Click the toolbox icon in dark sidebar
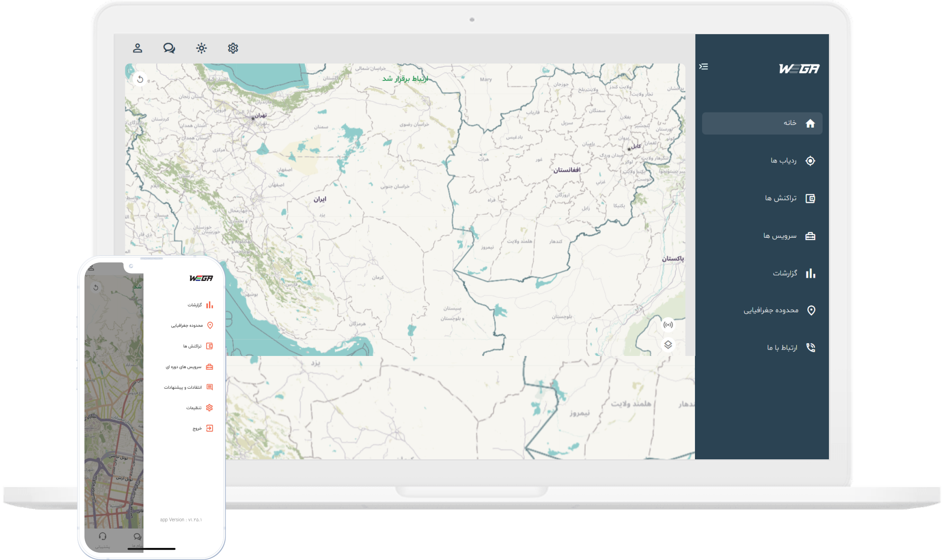Screen dimensions: 944x560 pyautogui.click(x=810, y=236)
